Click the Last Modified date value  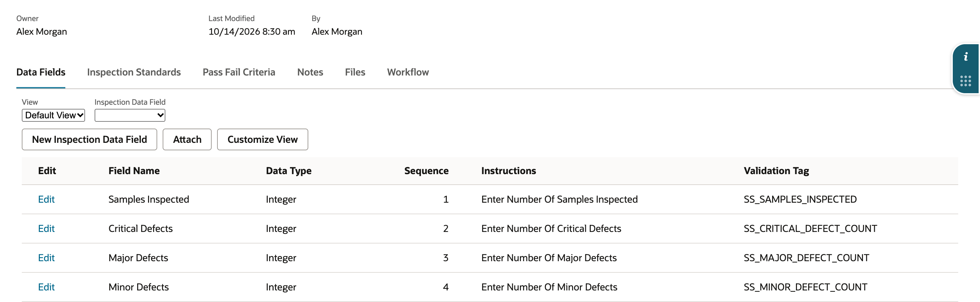click(x=251, y=32)
